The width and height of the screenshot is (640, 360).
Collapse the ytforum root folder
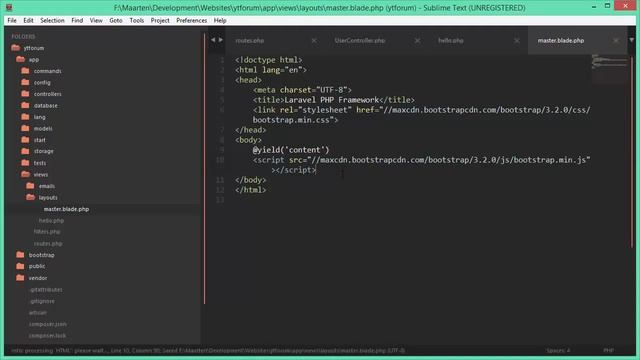(x=16, y=48)
